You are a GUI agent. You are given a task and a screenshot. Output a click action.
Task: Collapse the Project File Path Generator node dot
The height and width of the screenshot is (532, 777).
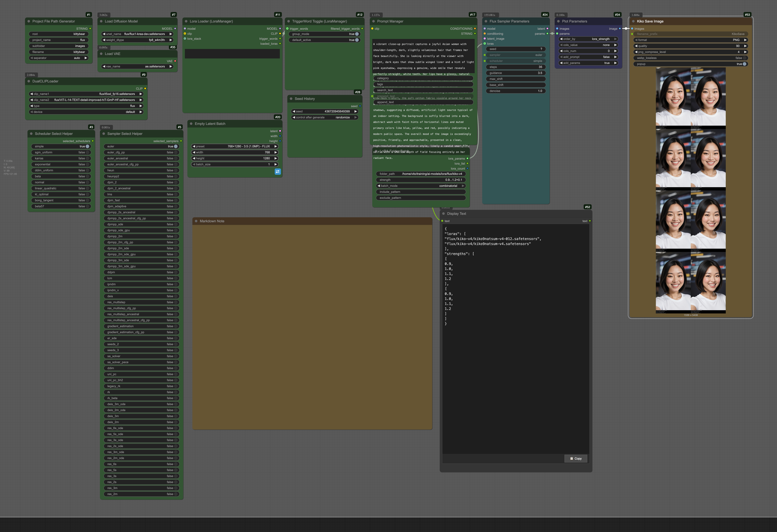click(29, 21)
